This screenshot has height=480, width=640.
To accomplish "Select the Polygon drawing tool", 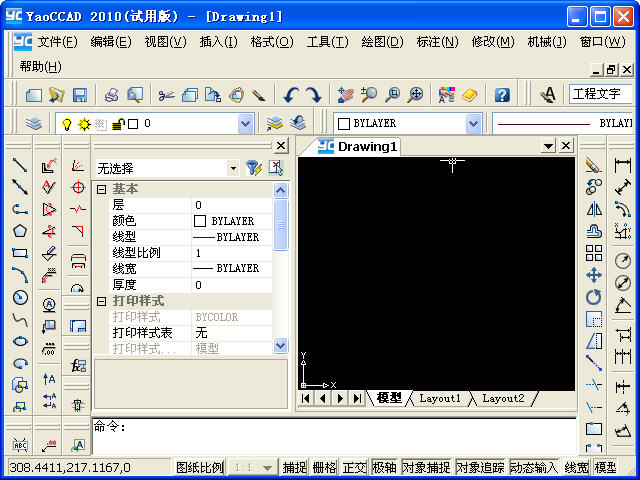I will pos(20,231).
